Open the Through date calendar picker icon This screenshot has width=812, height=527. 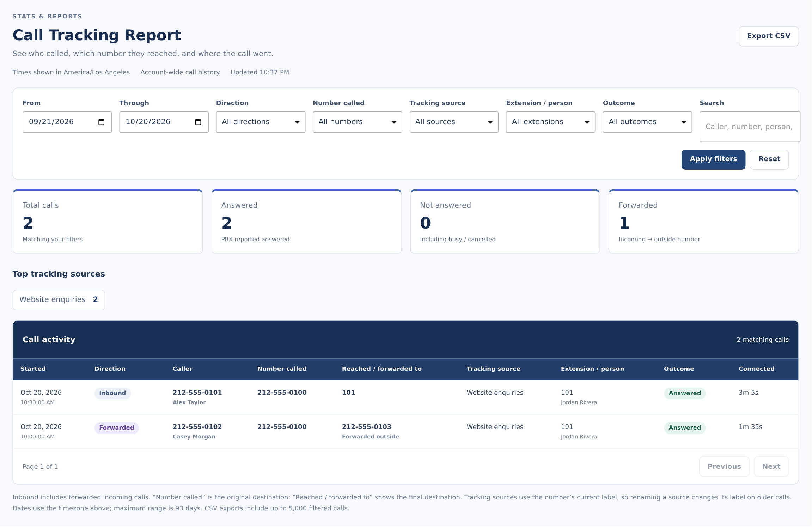coord(198,122)
